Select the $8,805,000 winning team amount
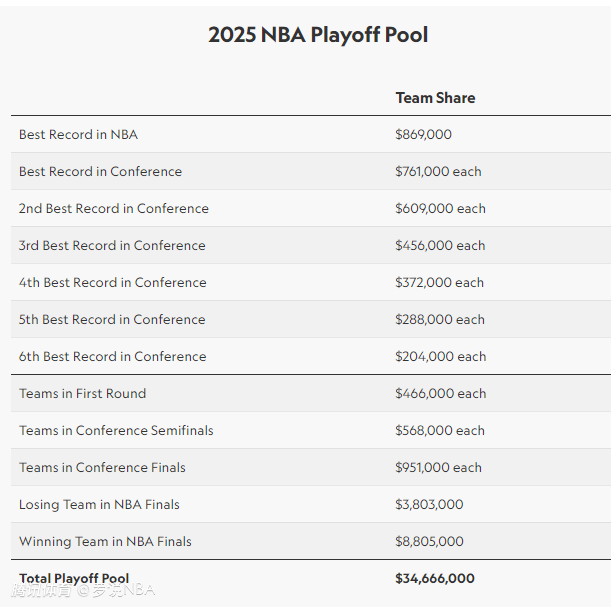611x607 pixels. pyautogui.click(x=429, y=542)
